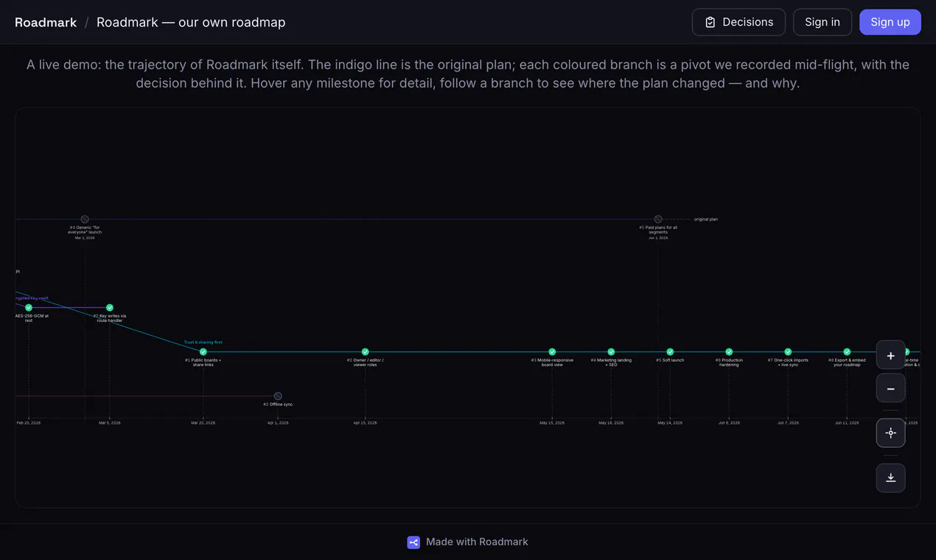Click the Jun 11, 2026 date on axis
Viewport: 936px width, 560px height.
click(x=847, y=423)
